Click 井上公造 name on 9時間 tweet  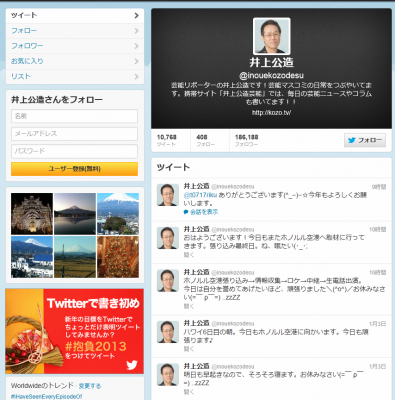[x=197, y=186]
